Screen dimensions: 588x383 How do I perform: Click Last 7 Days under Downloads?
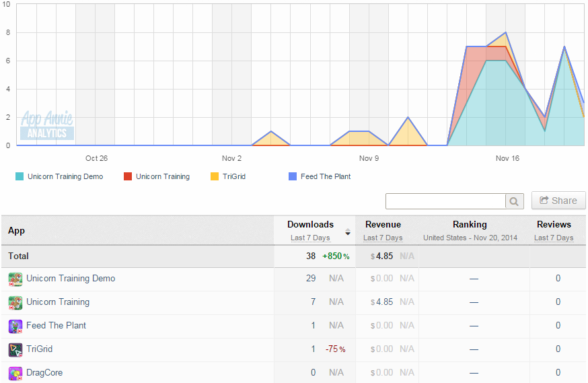click(310, 238)
